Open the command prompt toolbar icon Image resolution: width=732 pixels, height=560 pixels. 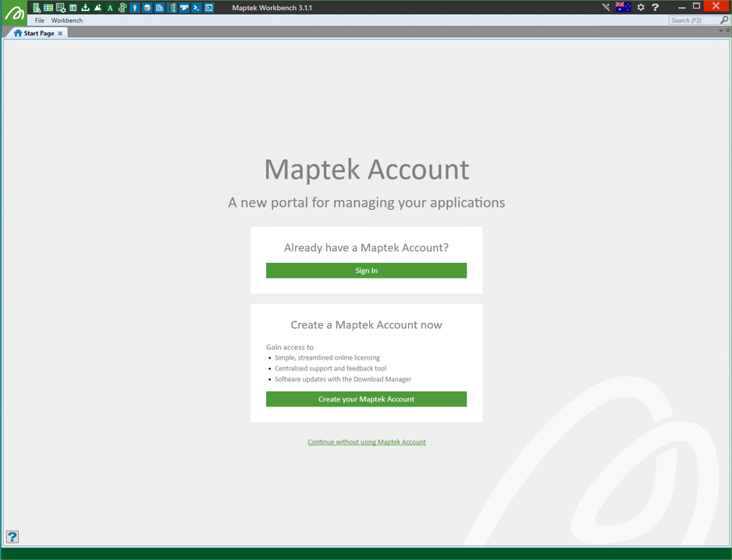click(x=197, y=8)
